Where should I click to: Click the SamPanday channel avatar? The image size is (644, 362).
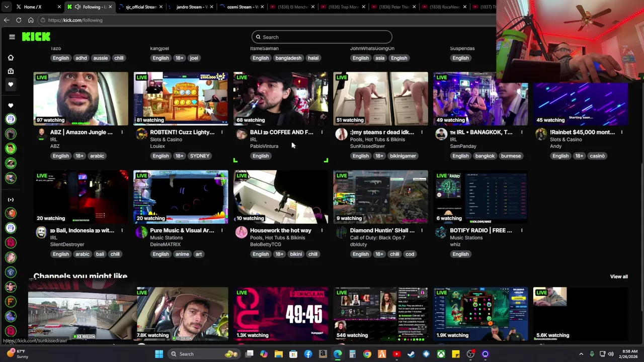[441, 134]
